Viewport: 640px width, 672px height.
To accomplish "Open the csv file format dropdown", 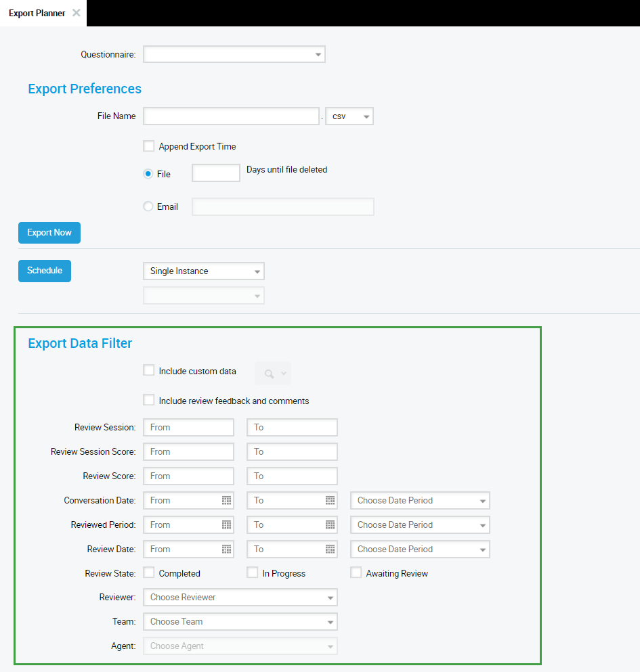I will (x=349, y=116).
